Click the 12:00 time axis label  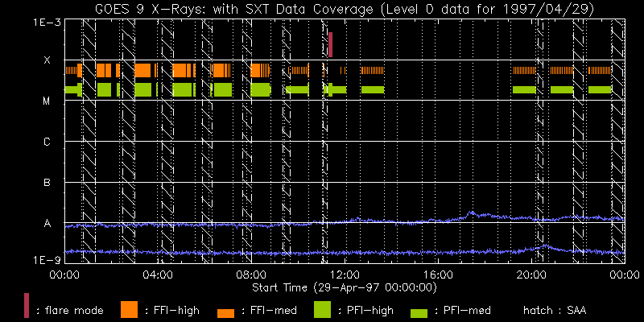(344, 275)
